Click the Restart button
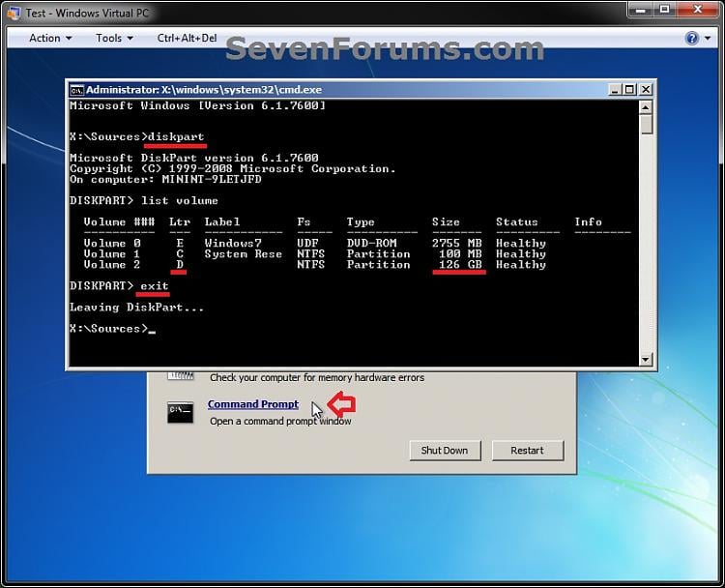The width and height of the screenshot is (725, 588). pyautogui.click(x=527, y=450)
